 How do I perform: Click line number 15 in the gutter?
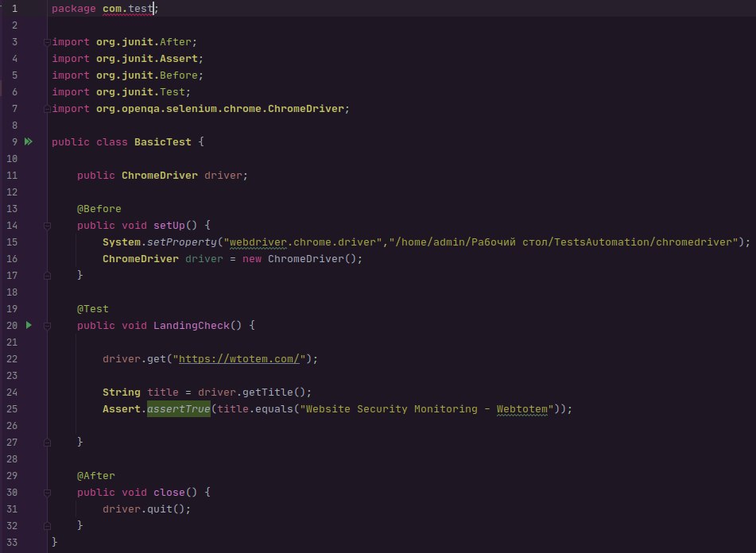point(12,242)
